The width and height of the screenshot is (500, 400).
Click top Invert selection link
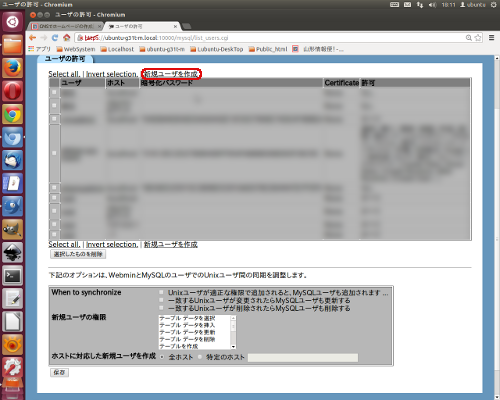tap(112, 74)
